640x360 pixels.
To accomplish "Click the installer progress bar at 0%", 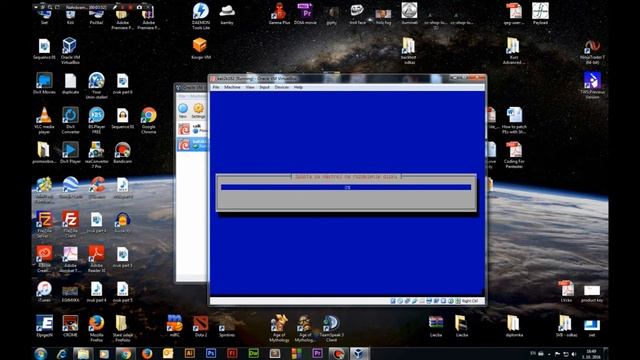I will [346, 187].
